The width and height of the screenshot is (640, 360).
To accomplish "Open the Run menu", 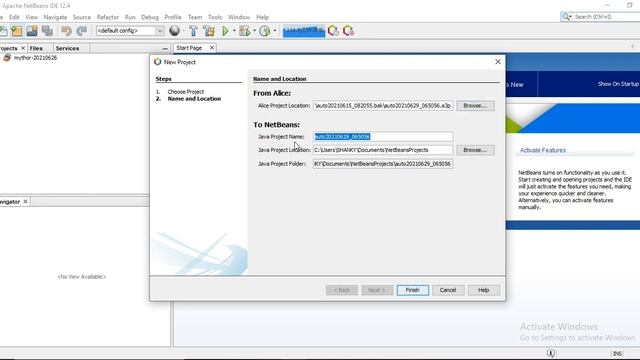I will [130, 17].
